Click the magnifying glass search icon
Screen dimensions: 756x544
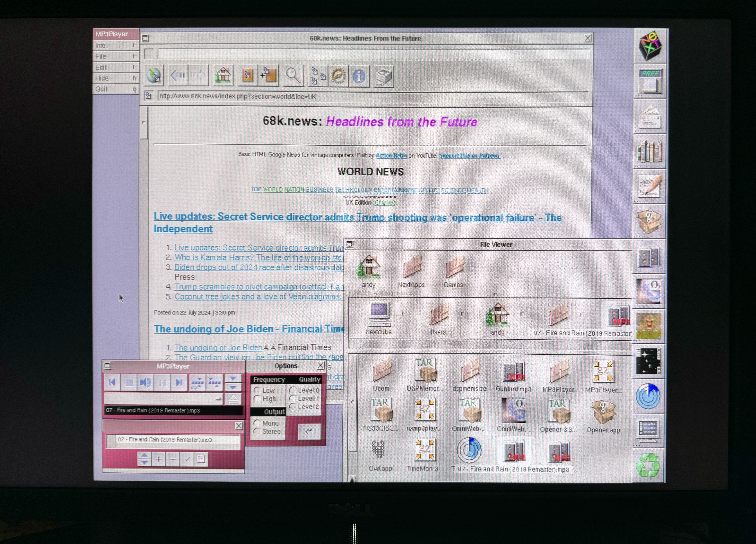pyautogui.click(x=293, y=76)
